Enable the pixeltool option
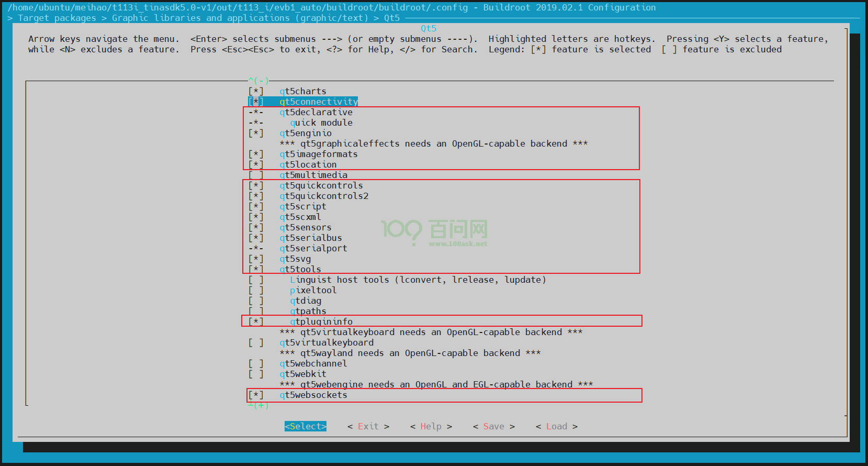 coord(256,291)
